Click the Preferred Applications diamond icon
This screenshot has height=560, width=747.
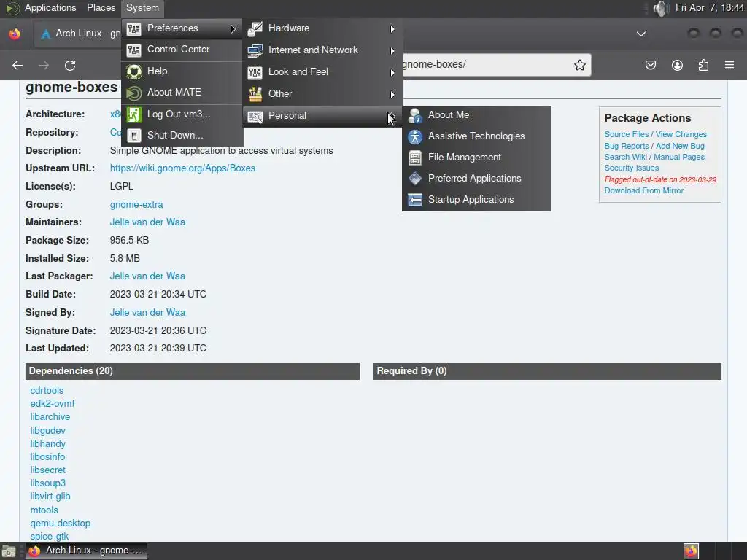pos(415,179)
